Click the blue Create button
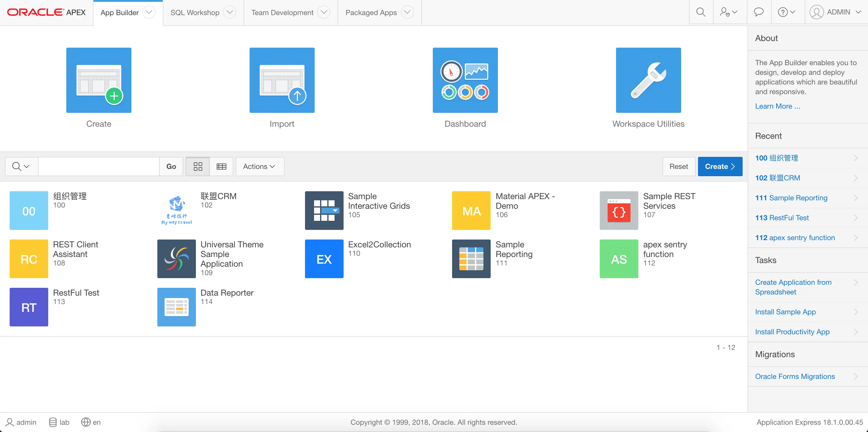868x432 pixels. click(720, 166)
